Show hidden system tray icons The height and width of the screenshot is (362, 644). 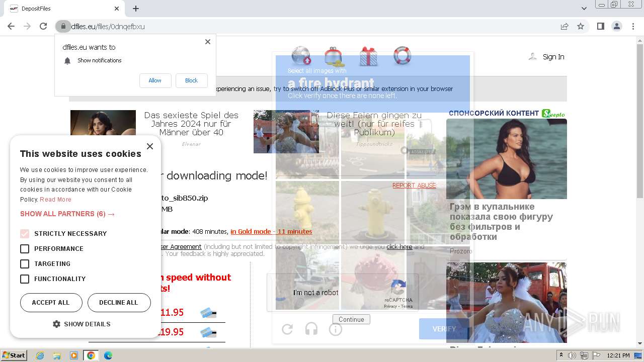[x=561, y=355]
